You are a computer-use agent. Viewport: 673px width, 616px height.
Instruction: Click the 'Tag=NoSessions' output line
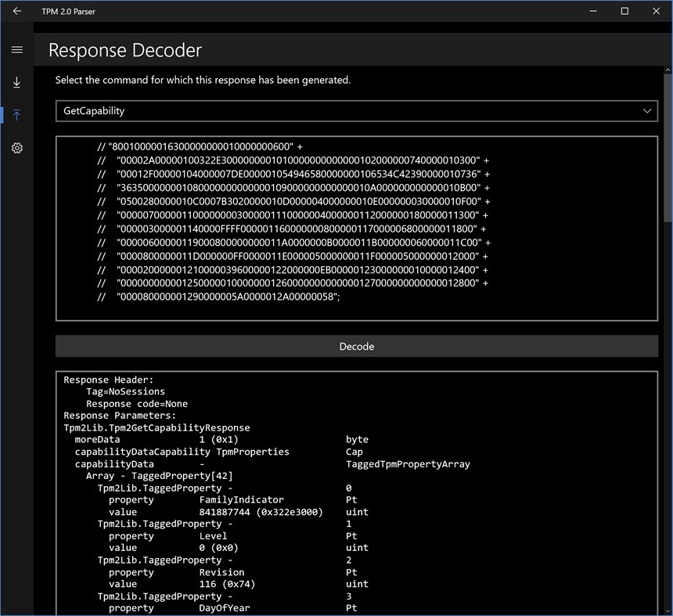tap(125, 391)
